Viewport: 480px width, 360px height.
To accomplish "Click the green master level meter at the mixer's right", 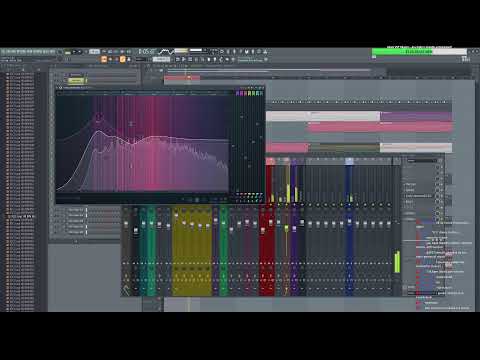I will pyautogui.click(x=397, y=262).
